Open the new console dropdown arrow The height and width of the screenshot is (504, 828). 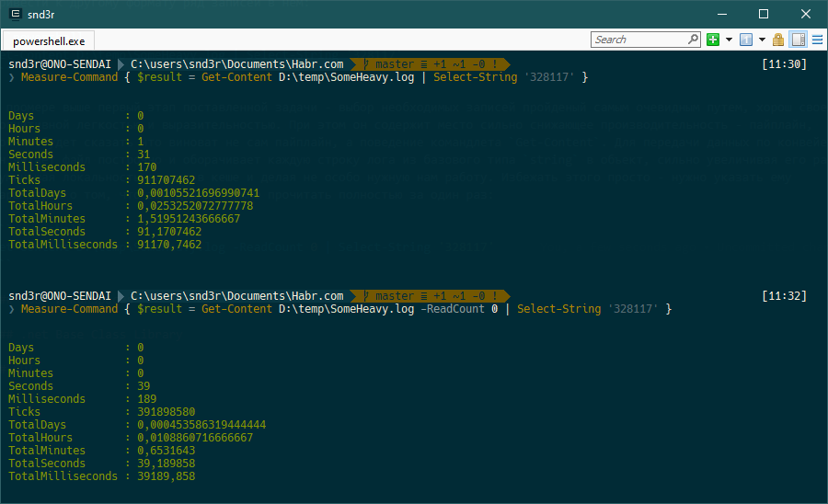pyautogui.click(x=729, y=40)
